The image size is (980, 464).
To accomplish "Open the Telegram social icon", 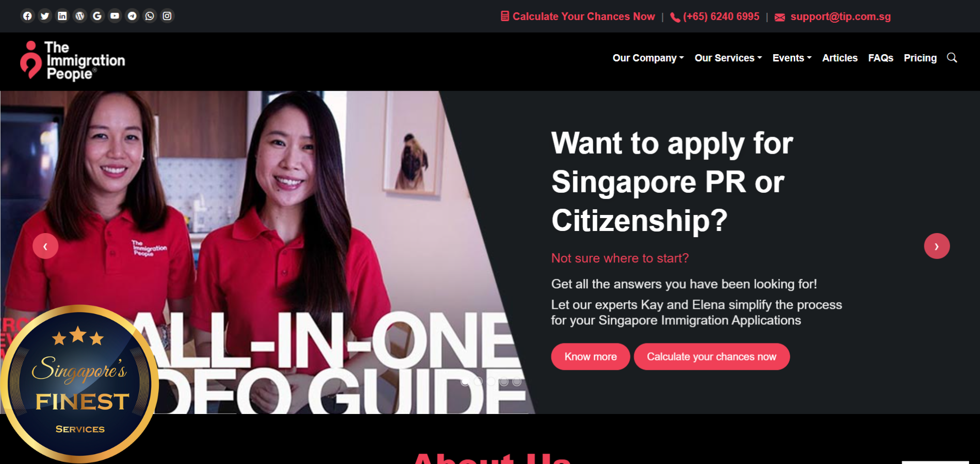I will tap(133, 16).
